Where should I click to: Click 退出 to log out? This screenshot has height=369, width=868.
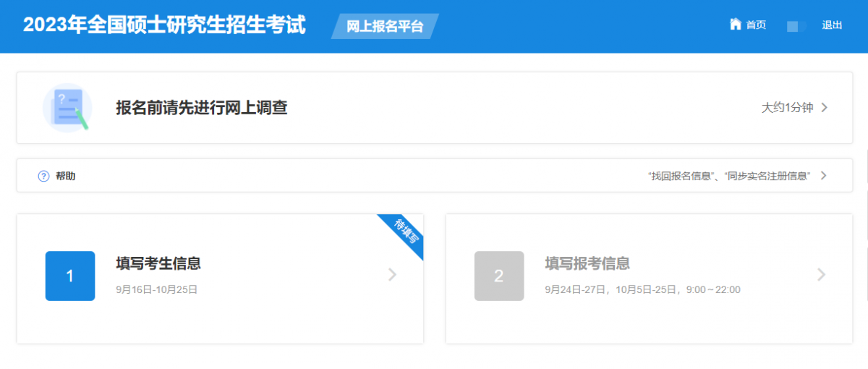tap(832, 25)
